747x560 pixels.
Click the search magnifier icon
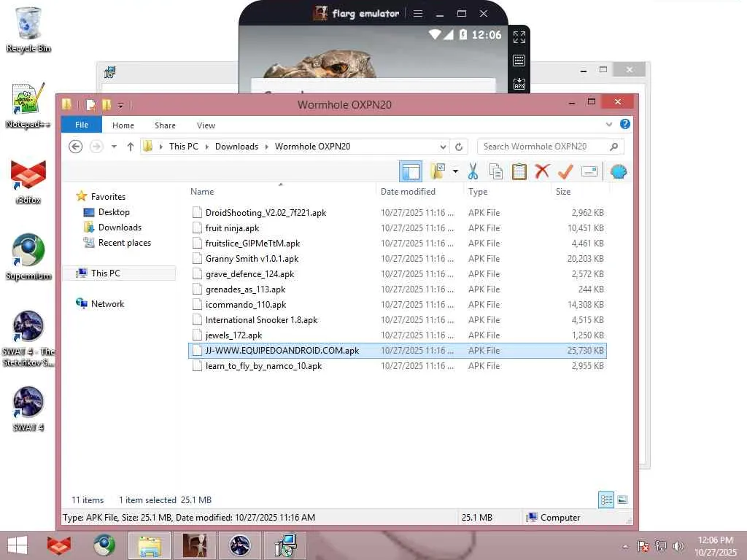(x=614, y=147)
